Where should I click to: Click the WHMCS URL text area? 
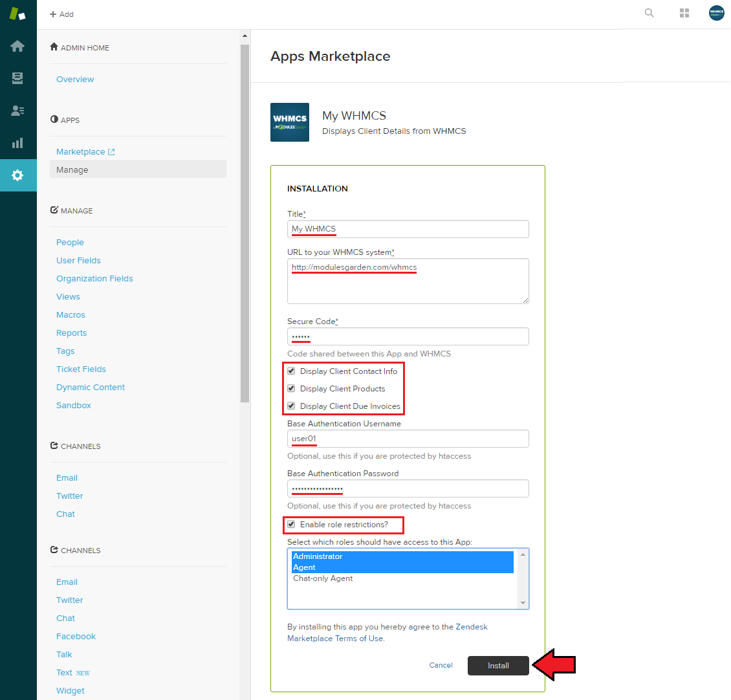(408, 281)
